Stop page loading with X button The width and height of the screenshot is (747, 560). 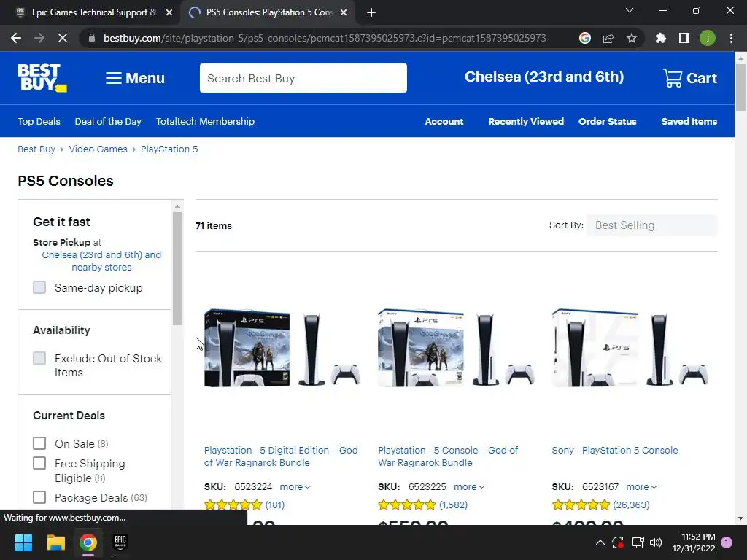coord(63,38)
